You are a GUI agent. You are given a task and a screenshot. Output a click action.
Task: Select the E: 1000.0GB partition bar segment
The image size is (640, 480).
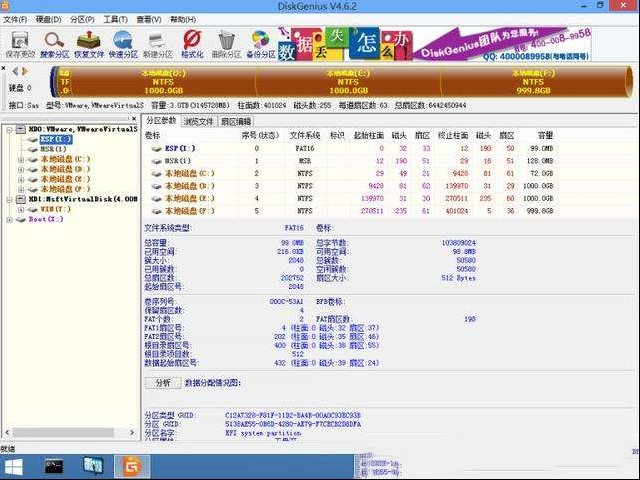[x=348, y=82]
